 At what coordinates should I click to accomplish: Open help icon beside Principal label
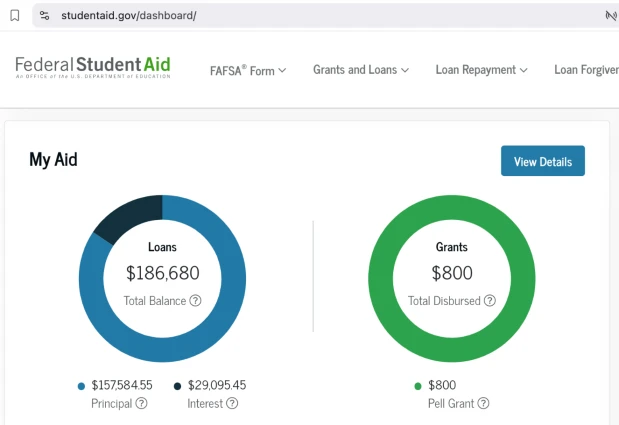[141, 403]
